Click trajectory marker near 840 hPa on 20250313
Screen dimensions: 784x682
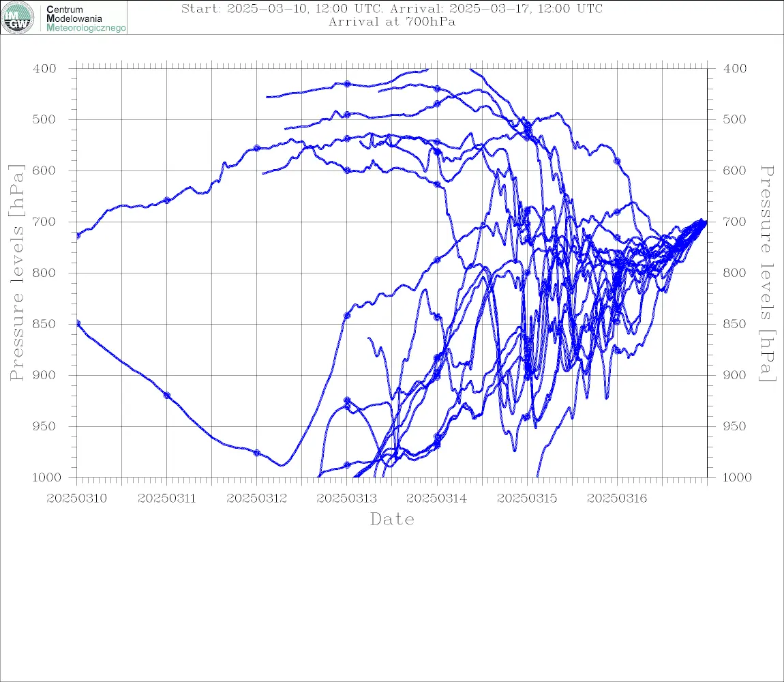(x=347, y=316)
